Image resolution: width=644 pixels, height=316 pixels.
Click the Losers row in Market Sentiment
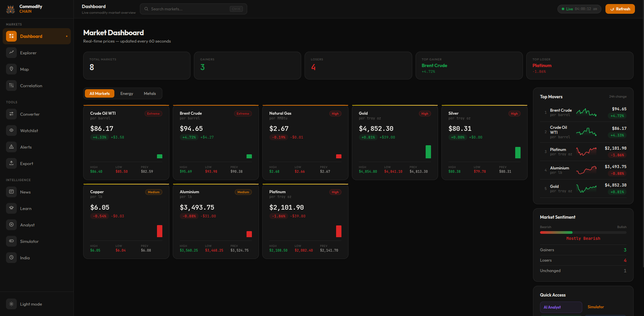pos(583,260)
